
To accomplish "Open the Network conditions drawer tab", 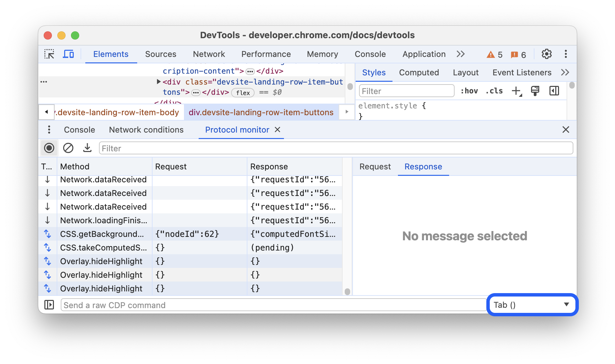I will [146, 130].
